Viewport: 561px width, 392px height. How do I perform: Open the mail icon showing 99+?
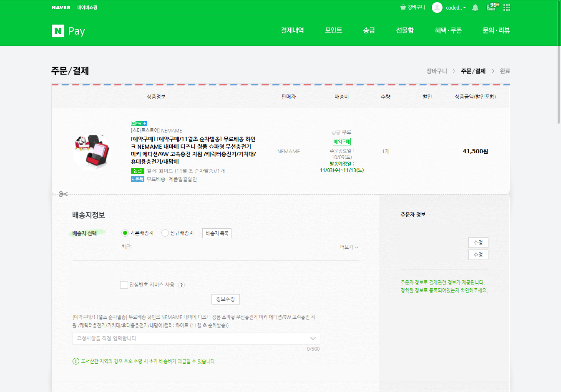(493, 7)
